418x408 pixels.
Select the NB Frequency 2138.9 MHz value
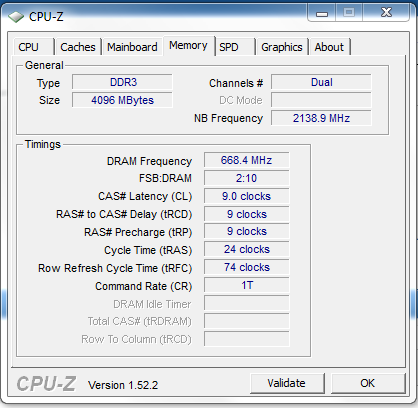(x=321, y=118)
